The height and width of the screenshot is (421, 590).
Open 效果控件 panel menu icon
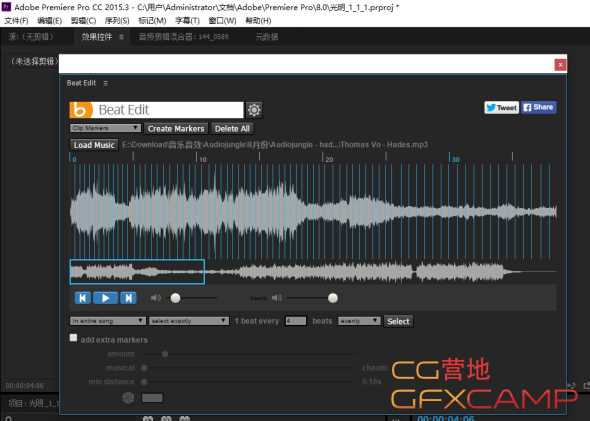122,36
